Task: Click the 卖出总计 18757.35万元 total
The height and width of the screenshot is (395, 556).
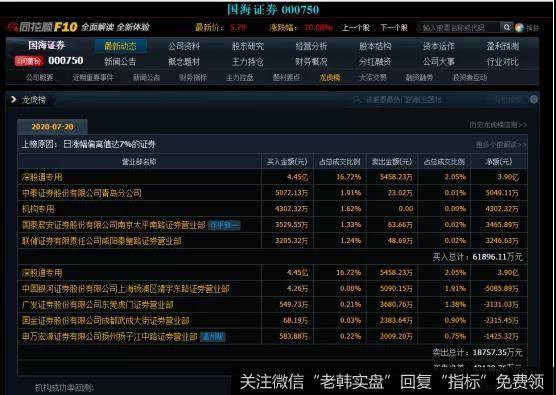Action: (477, 352)
